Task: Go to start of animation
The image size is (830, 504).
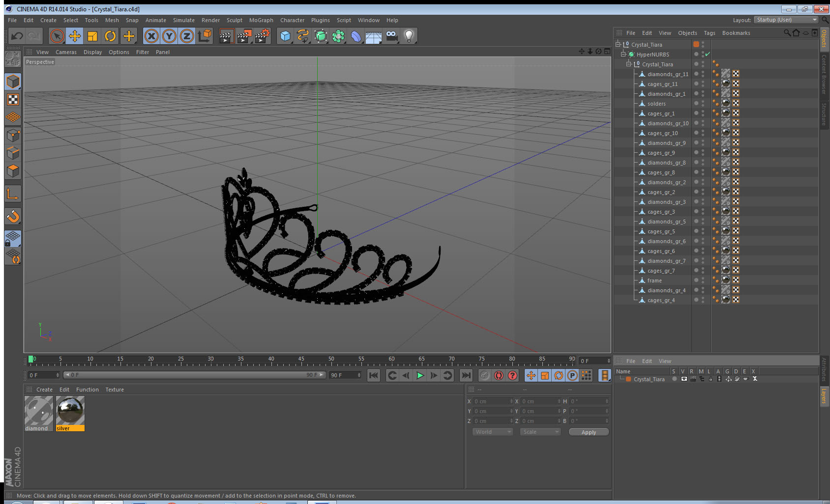Action: [374, 375]
